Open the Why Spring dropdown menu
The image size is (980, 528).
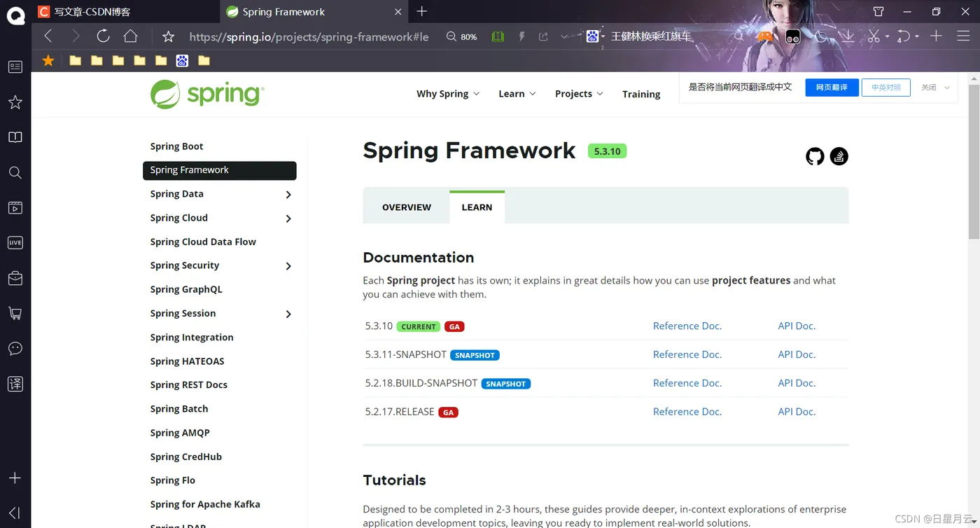point(448,94)
